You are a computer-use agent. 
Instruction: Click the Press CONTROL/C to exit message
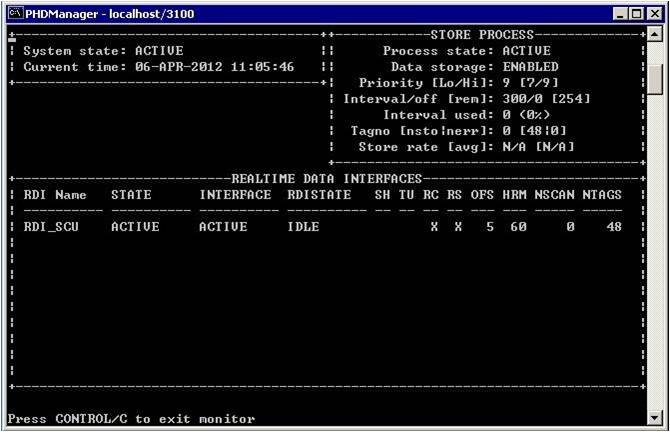[131, 419]
